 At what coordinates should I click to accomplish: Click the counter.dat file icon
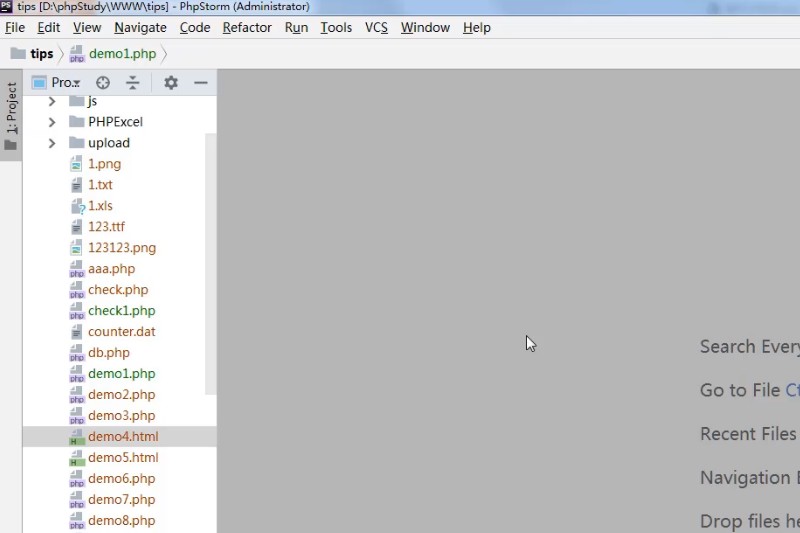click(76, 332)
